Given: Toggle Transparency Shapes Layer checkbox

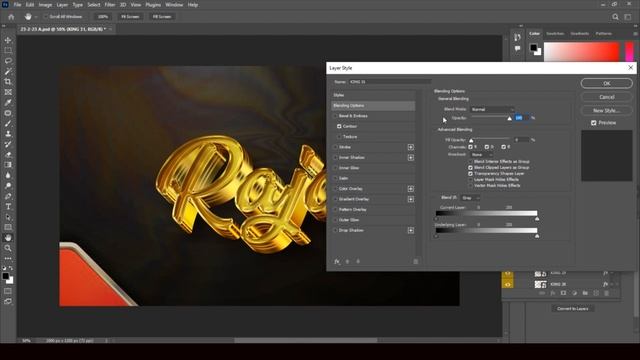Looking at the screenshot, I should pyautogui.click(x=470, y=174).
